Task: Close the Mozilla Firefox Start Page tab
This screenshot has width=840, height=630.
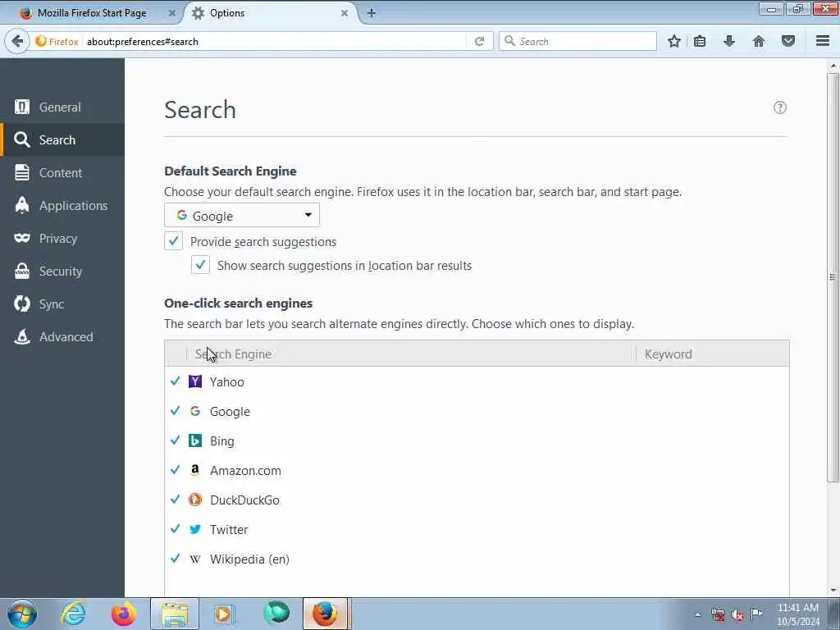Action: [x=172, y=13]
